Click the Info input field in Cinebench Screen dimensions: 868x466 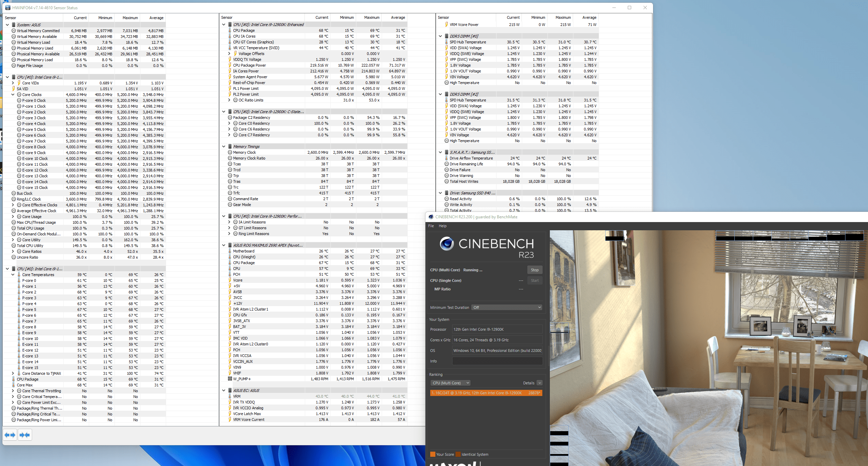[497, 361]
